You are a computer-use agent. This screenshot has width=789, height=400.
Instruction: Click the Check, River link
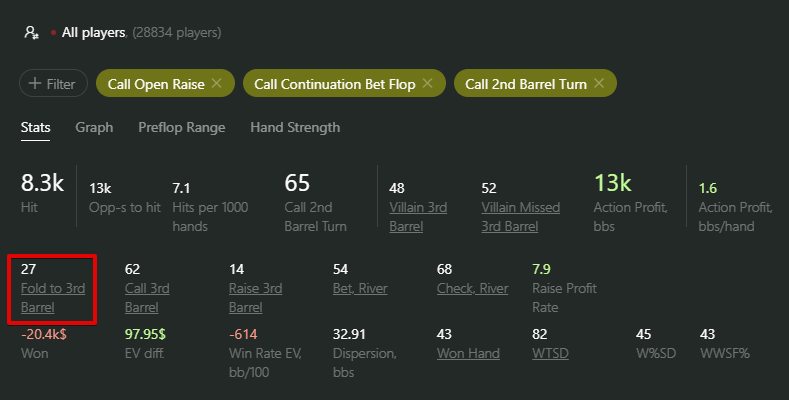pos(472,288)
